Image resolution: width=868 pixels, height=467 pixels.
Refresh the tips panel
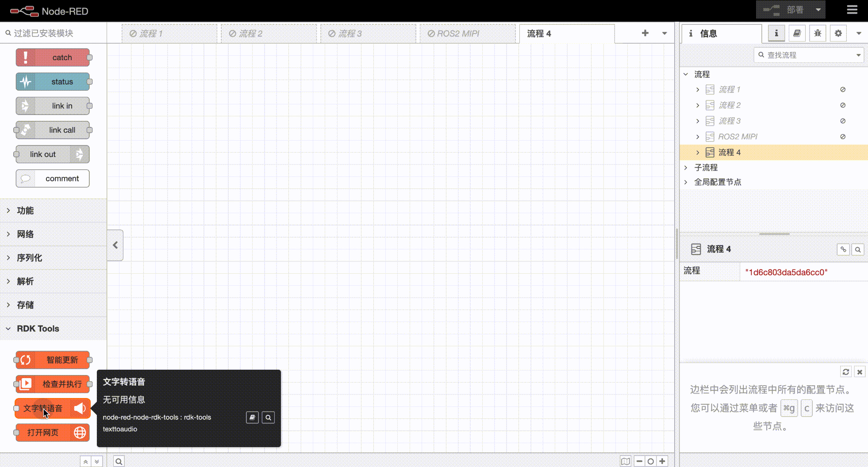coord(845,372)
